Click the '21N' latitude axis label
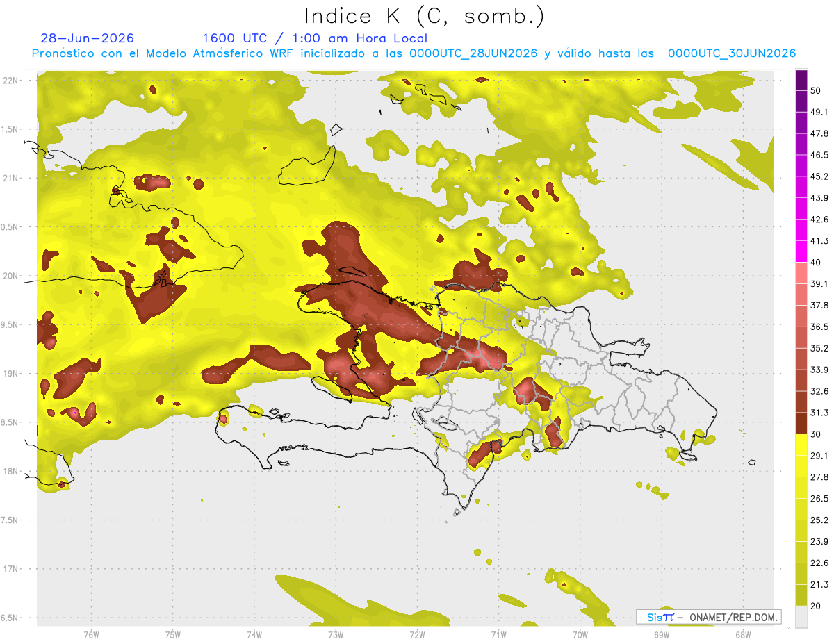Viewport: 834px width, 644px height. coord(11,178)
